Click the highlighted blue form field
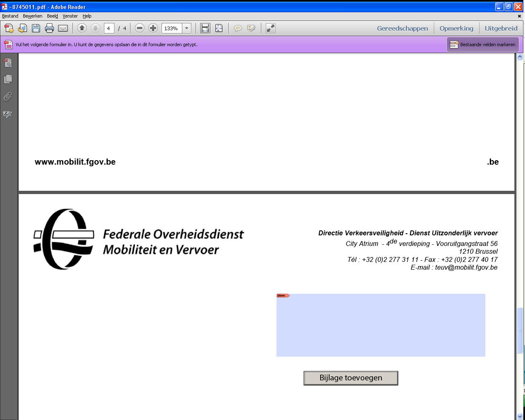Screen dimensions: 525x420 point(381,325)
